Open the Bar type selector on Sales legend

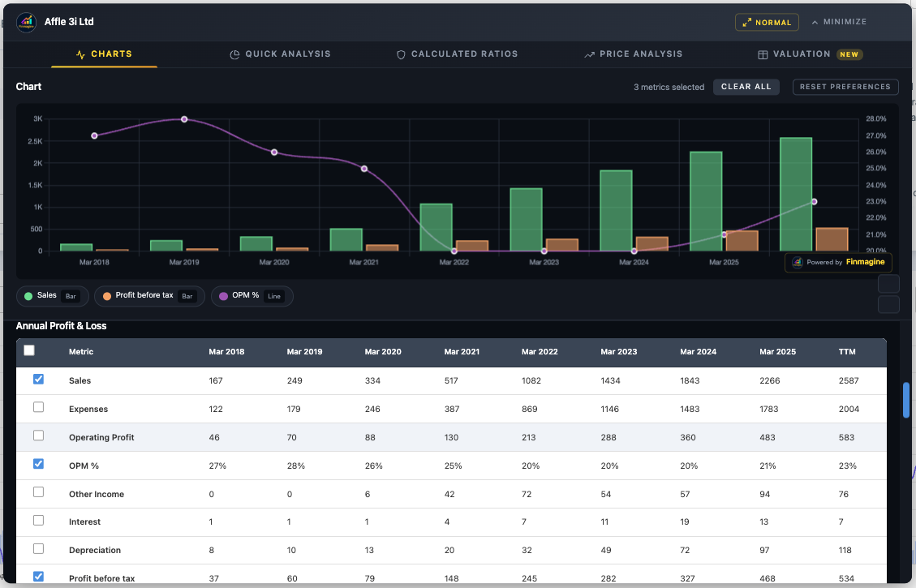pyautogui.click(x=70, y=296)
